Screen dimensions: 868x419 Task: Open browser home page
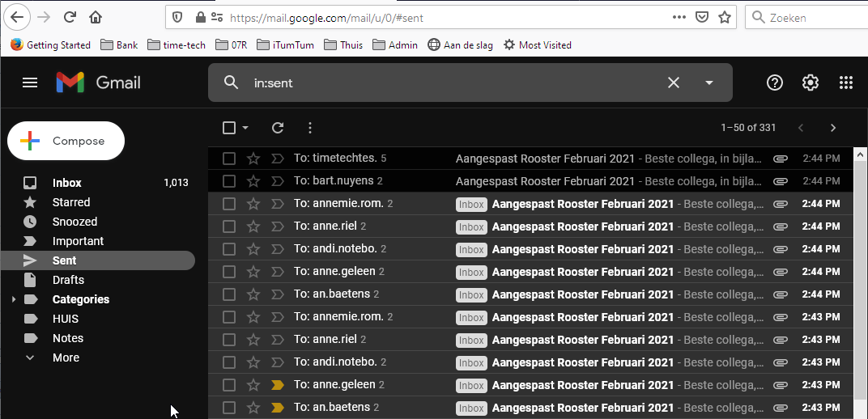[x=96, y=17]
